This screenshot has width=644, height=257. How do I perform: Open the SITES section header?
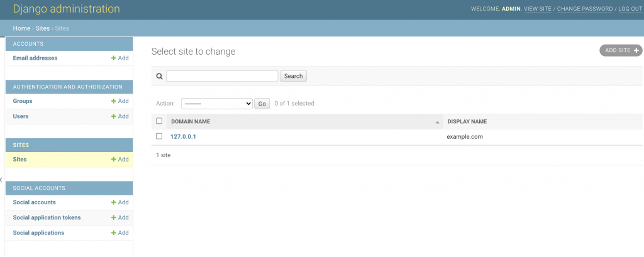(x=21, y=145)
